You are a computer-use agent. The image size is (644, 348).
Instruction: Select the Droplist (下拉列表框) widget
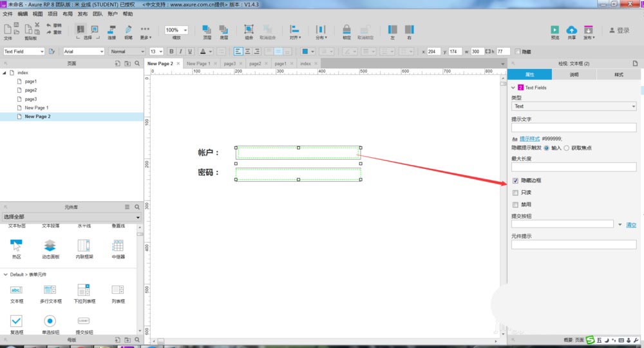pyautogui.click(x=84, y=293)
